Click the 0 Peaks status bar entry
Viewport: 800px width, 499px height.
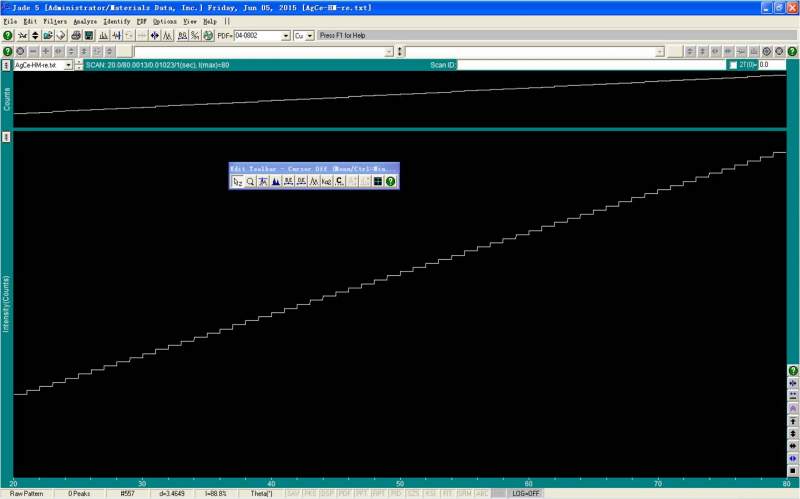click(79, 493)
